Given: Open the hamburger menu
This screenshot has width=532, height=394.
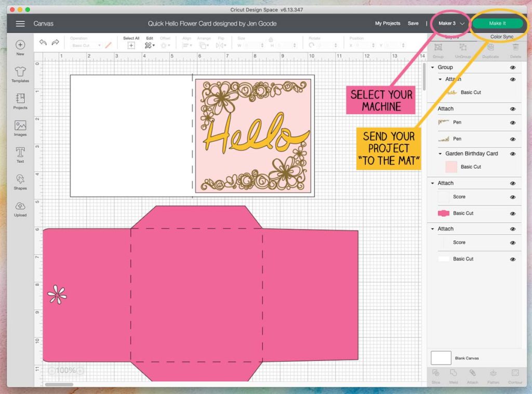Looking at the screenshot, I should click(x=20, y=23).
